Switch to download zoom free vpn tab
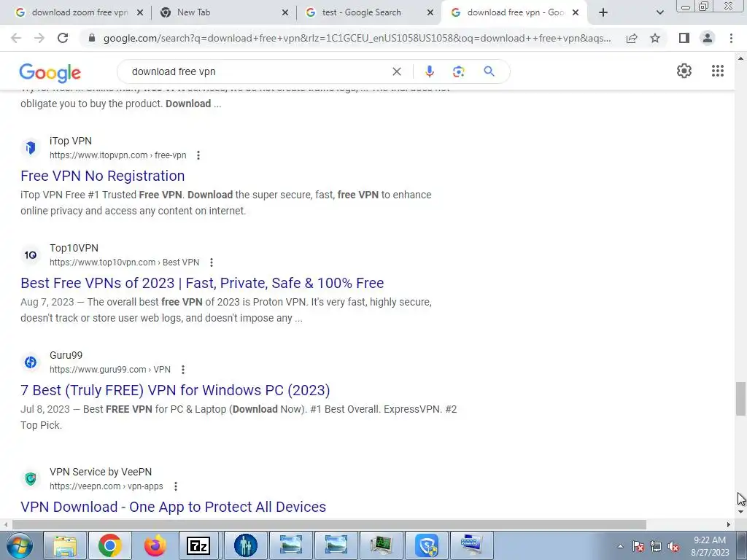 80,12
